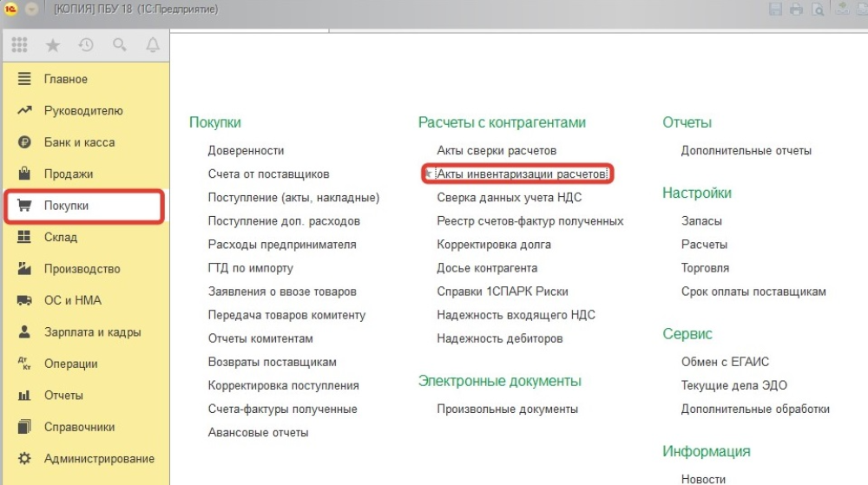This screenshot has height=485, width=868.
Task: Open Передача товаров комитенту
Action: 286,315
